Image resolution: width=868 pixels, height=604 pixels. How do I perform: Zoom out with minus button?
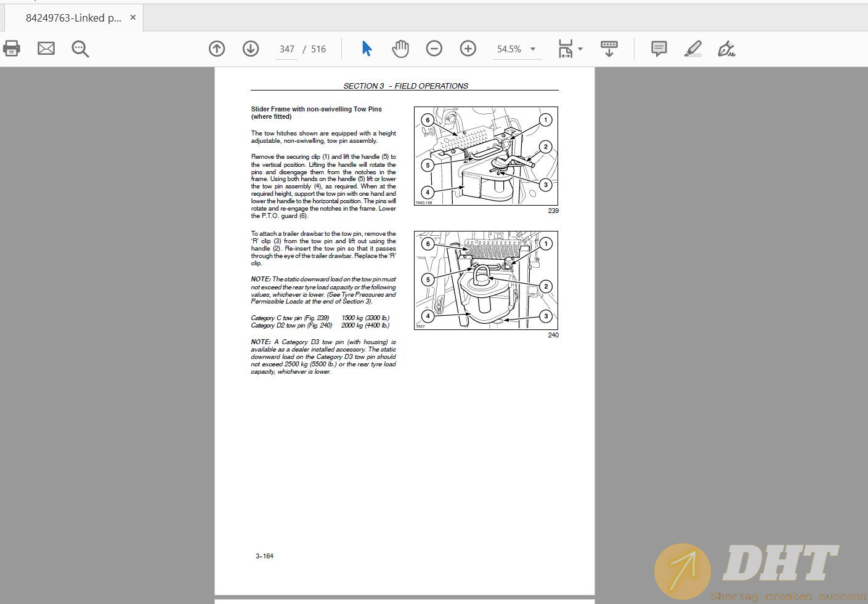point(434,49)
